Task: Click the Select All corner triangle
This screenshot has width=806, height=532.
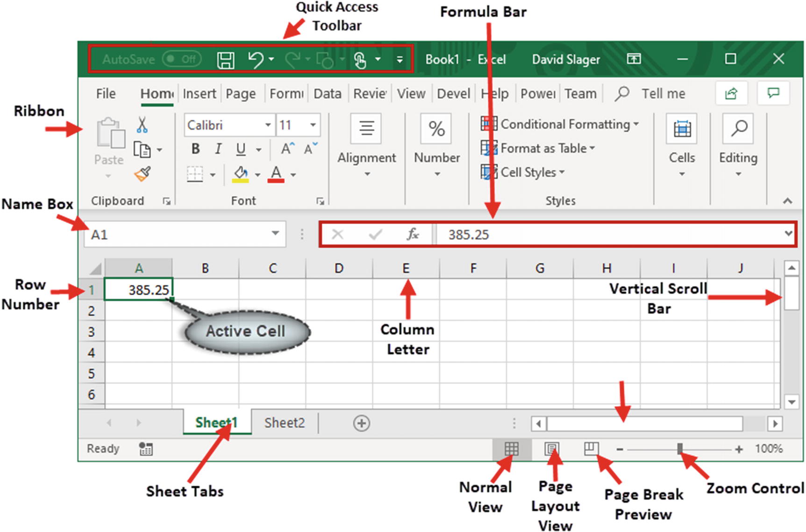Action: 96,269
